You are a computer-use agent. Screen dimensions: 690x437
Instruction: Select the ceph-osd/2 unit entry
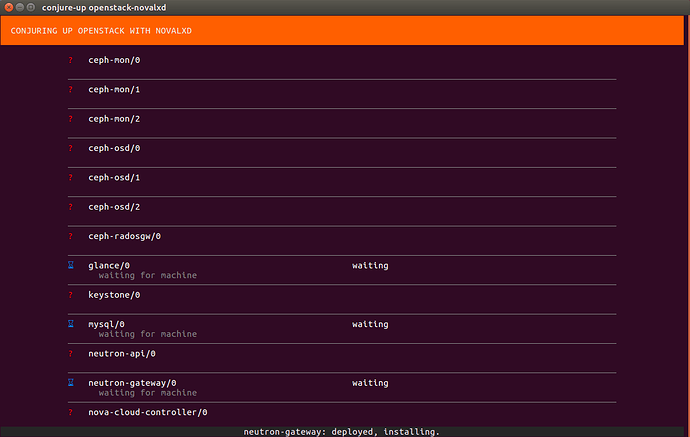342,211
